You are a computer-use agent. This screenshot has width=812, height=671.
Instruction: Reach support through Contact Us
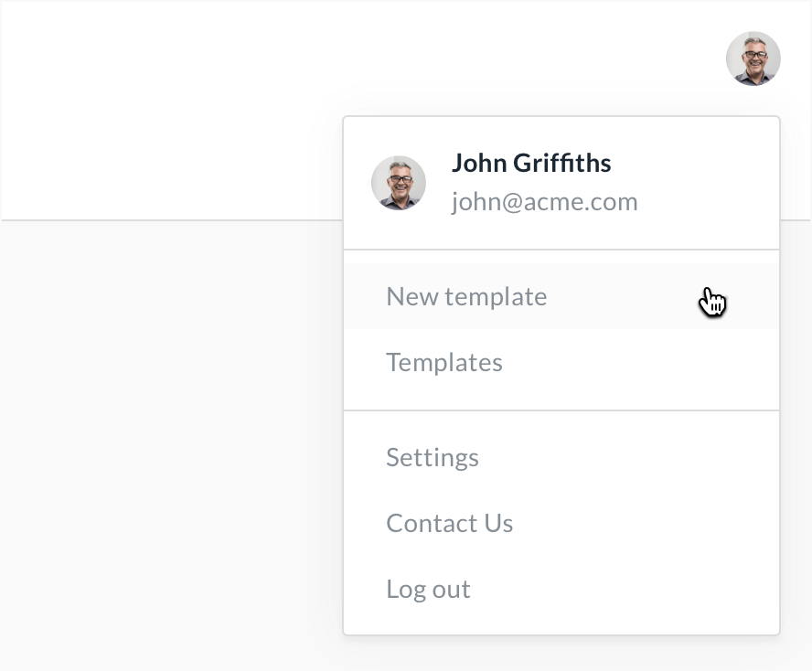click(561, 523)
